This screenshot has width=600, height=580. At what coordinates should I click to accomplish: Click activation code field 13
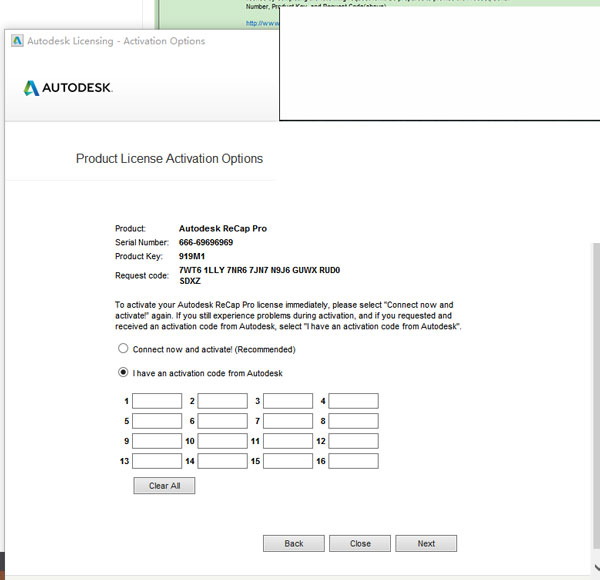click(x=157, y=461)
